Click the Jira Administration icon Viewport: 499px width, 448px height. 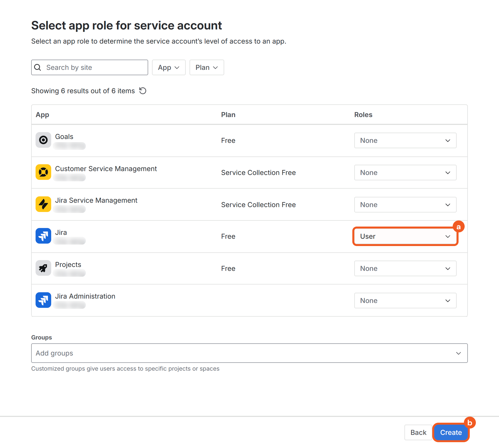(x=43, y=300)
